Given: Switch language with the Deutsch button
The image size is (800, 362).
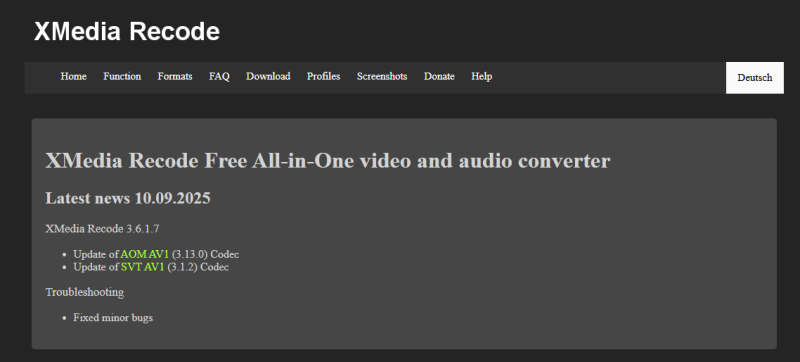Looking at the screenshot, I should pos(755,78).
